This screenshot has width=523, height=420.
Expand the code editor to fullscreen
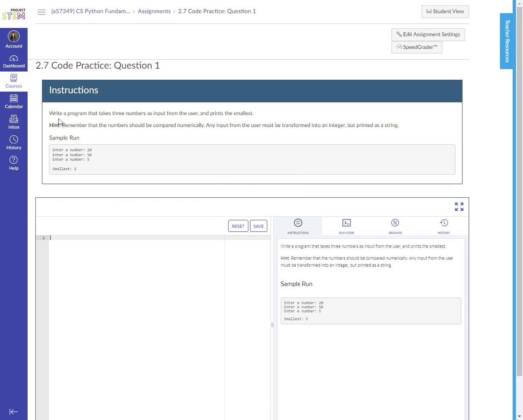[459, 207]
